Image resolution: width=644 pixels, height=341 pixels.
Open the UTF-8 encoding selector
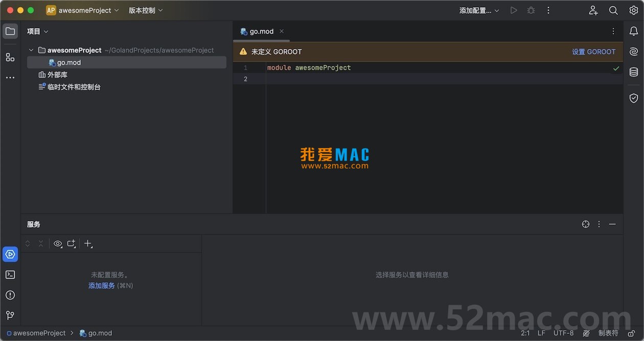564,333
